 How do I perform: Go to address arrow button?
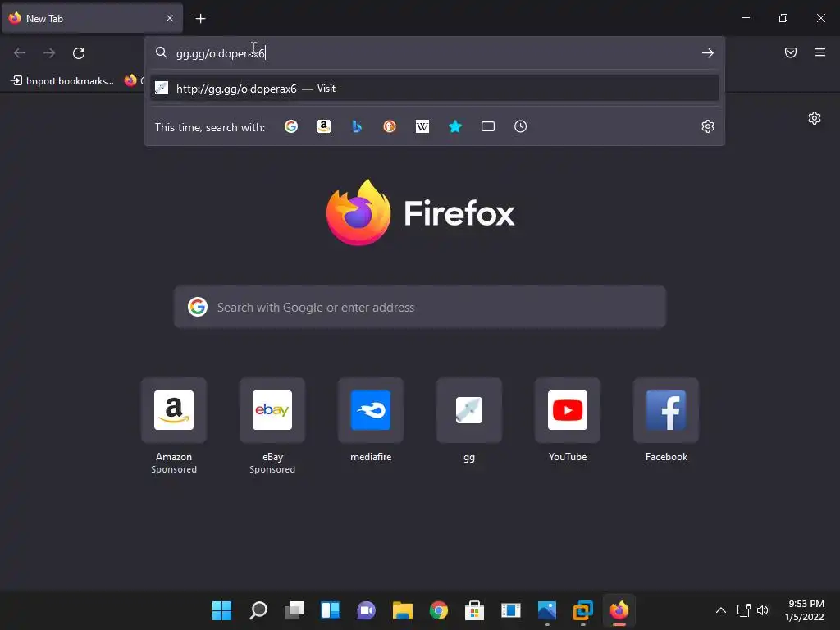tap(708, 53)
